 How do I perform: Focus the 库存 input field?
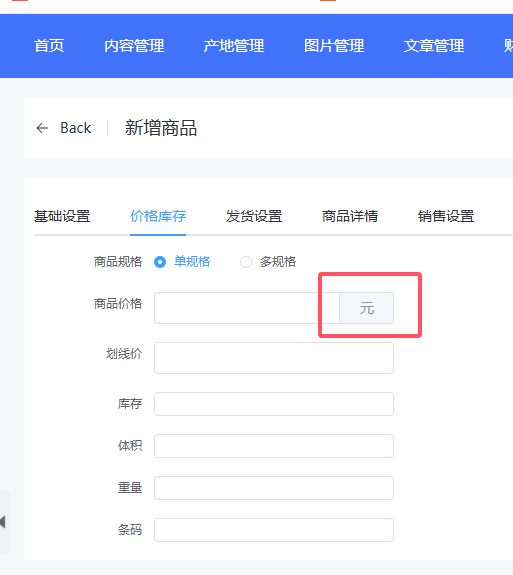[274, 404]
